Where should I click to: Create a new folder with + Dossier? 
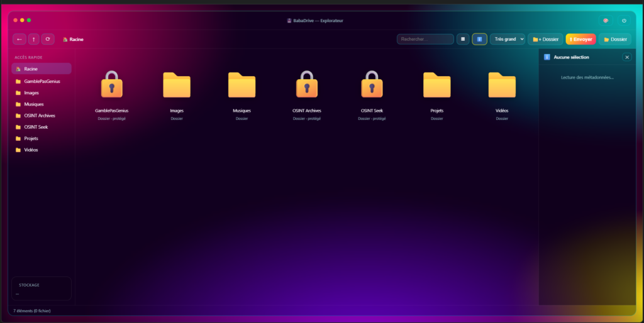[545, 40]
